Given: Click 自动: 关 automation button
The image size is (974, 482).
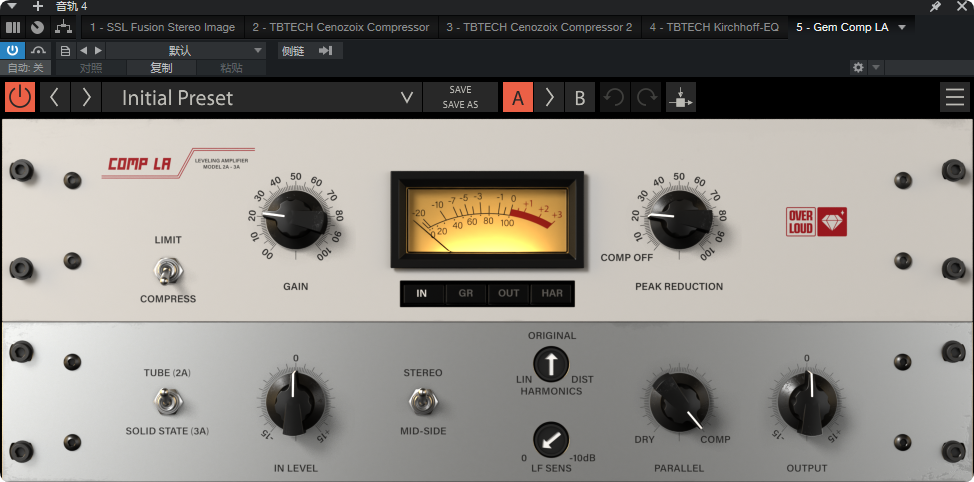Looking at the screenshot, I should pos(25,68).
